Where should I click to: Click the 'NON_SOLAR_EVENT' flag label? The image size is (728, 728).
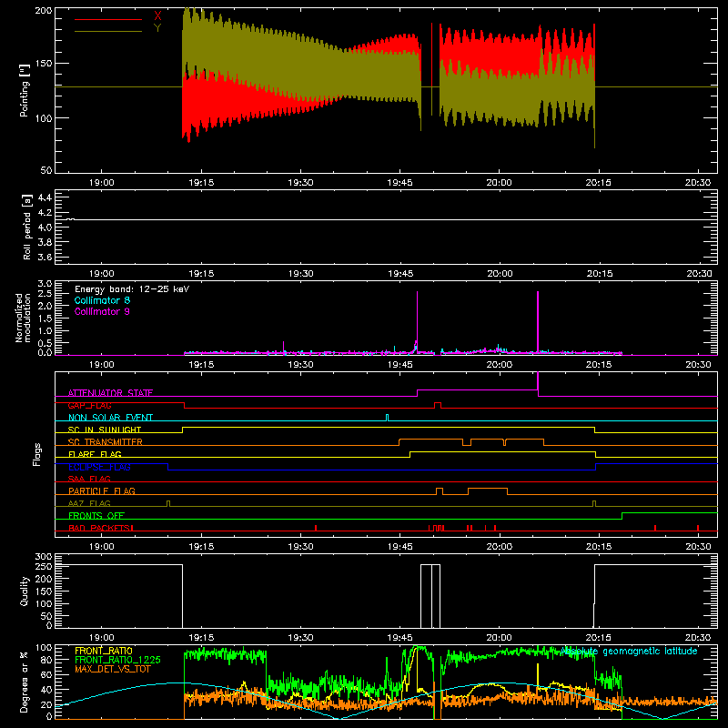(x=110, y=418)
